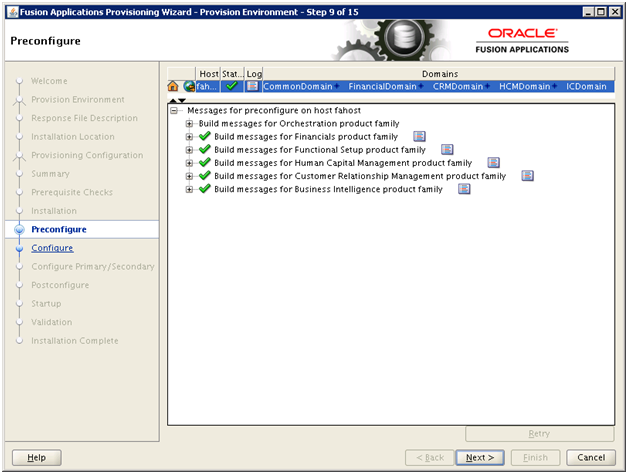Click the Java icon in the title bar
Screen dimensions: 628x474
point(13,12)
